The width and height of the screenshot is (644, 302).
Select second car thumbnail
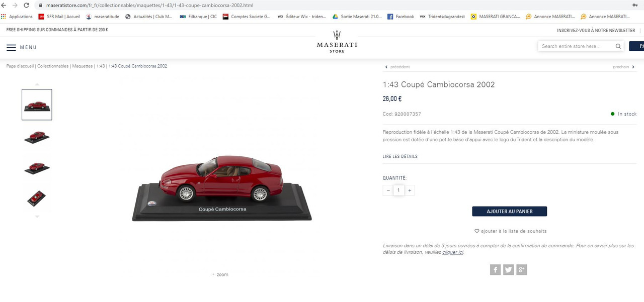[x=37, y=136]
